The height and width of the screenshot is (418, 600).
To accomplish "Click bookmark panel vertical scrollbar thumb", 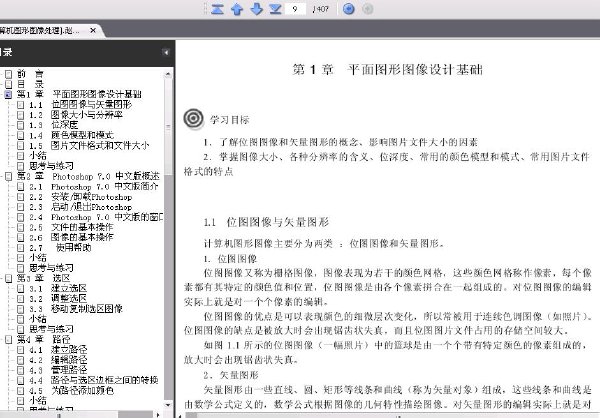I will click(x=168, y=126).
